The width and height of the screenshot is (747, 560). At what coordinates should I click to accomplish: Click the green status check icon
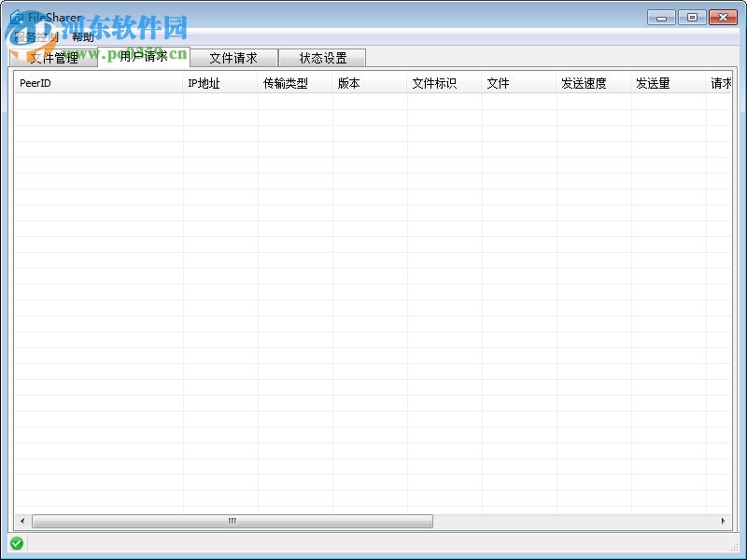coord(15,544)
